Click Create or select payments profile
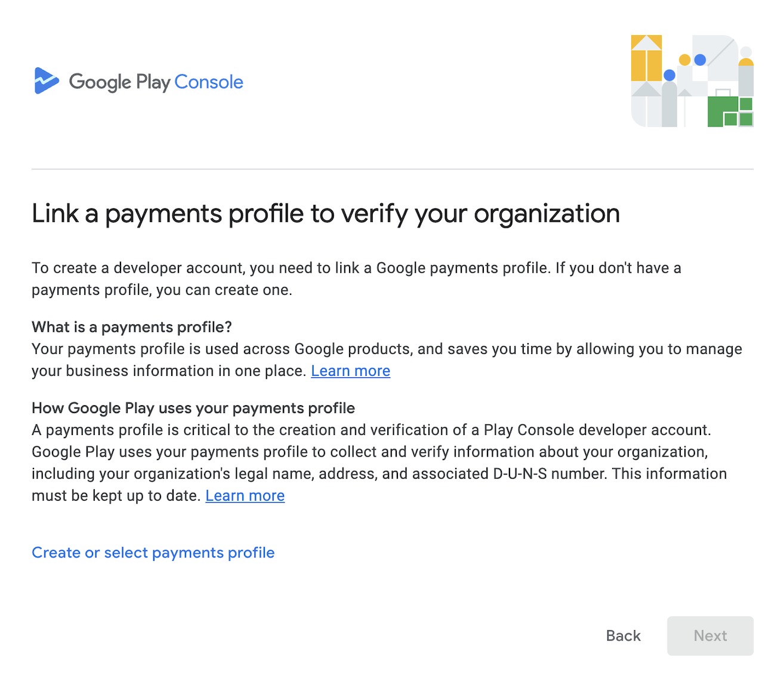The height and width of the screenshot is (678, 784). (x=153, y=553)
